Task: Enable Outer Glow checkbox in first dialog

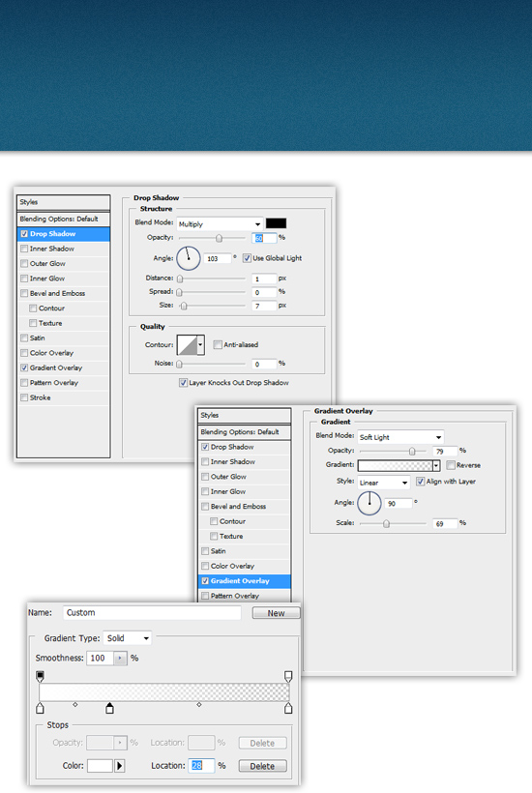Action: coord(24,263)
